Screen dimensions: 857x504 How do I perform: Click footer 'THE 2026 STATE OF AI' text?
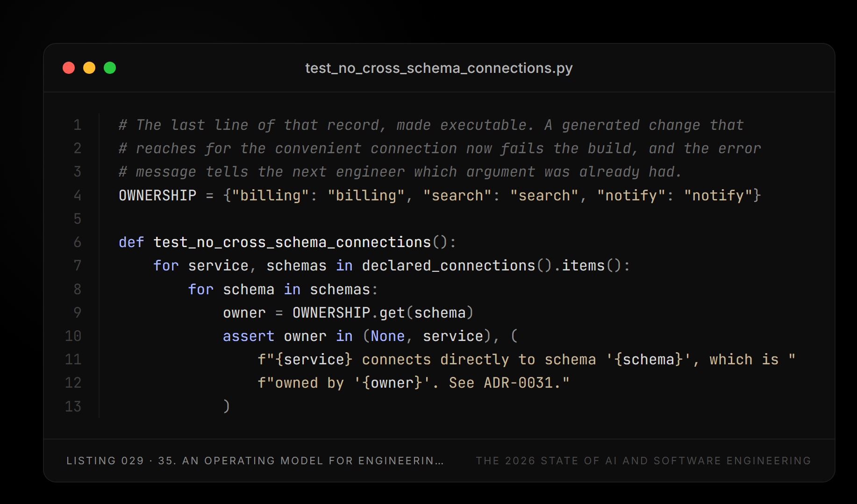[x=643, y=461]
